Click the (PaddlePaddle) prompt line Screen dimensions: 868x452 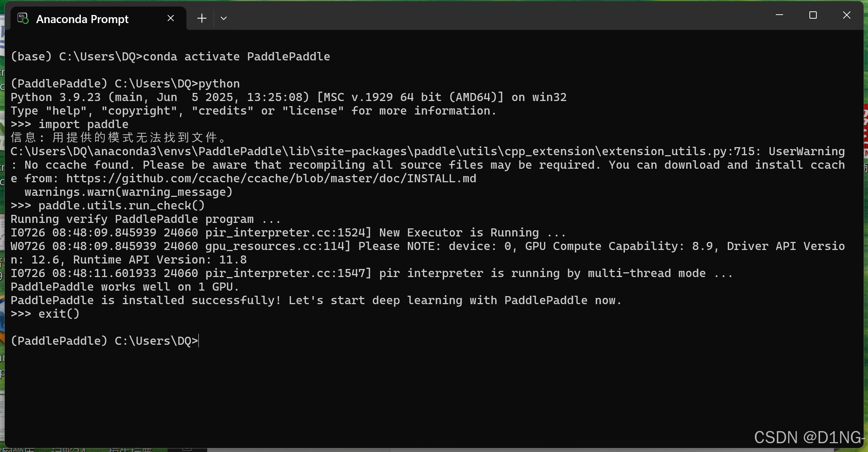coord(104,341)
